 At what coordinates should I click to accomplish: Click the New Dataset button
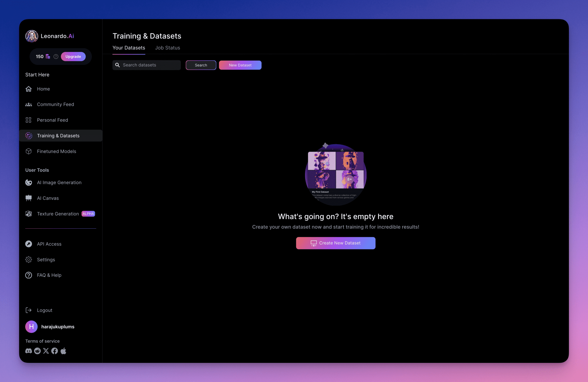click(x=240, y=65)
